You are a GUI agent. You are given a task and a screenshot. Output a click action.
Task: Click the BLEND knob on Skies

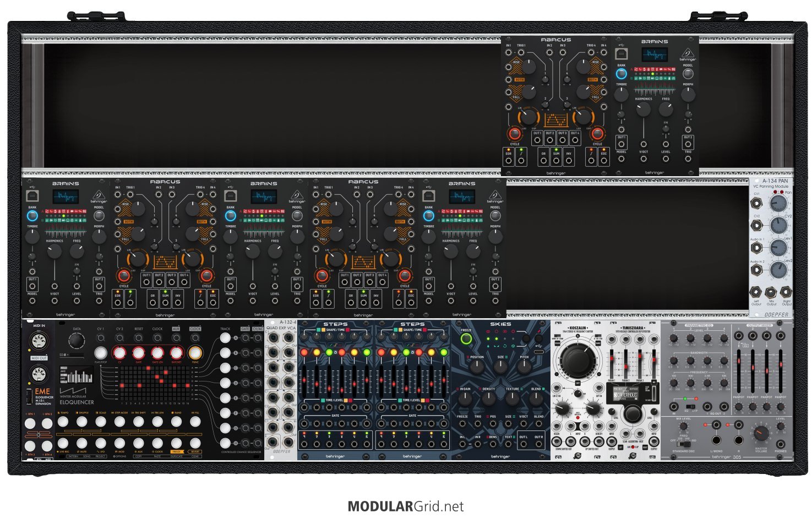536,399
